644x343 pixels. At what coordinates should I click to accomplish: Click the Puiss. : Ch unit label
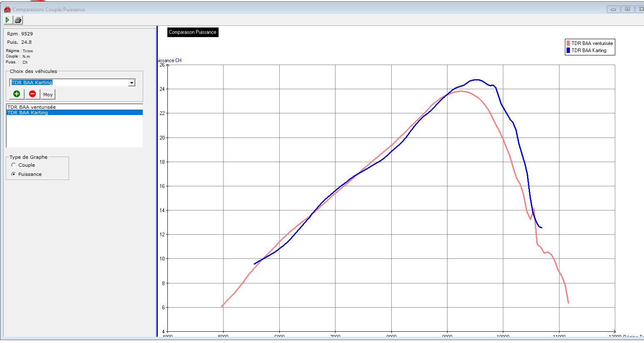17,62
